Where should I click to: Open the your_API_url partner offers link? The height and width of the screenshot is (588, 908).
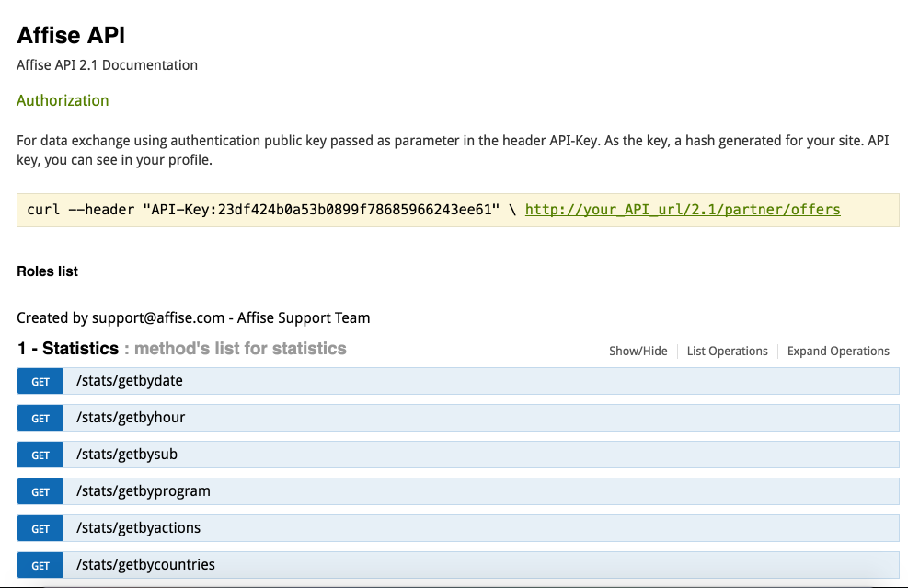683,210
